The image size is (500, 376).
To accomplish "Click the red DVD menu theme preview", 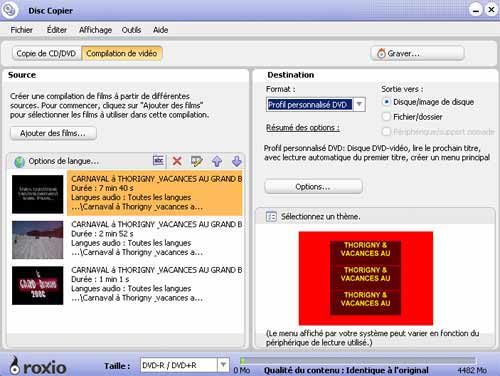I will 366,278.
